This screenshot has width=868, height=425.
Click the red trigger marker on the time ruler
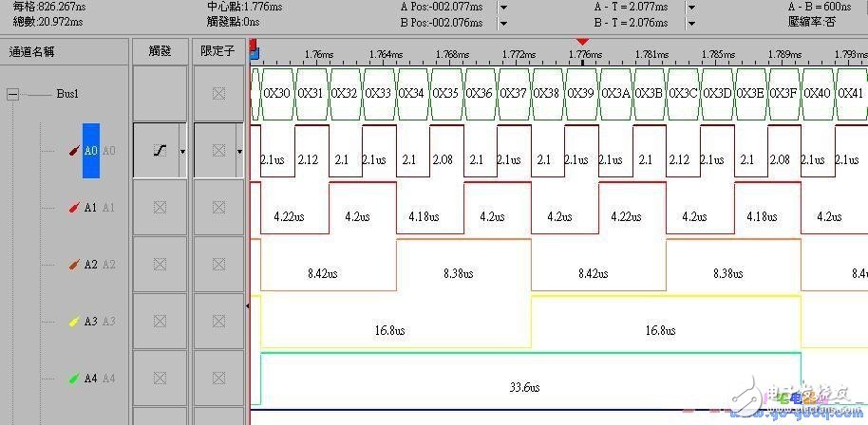pyautogui.click(x=583, y=42)
